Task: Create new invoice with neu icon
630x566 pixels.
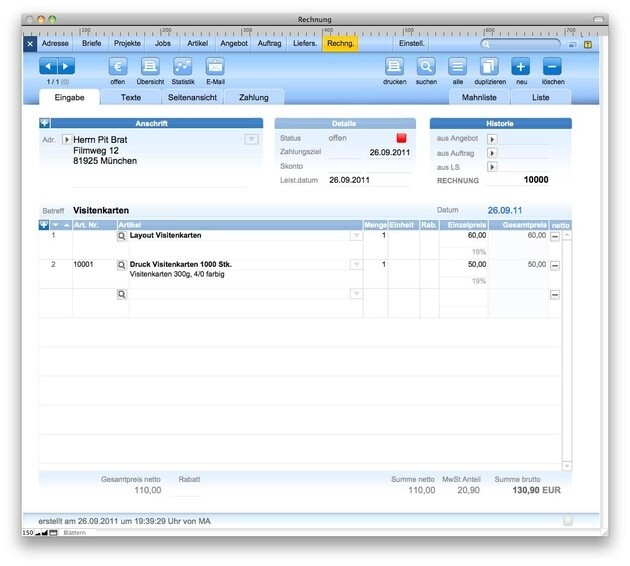Action: click(521, 66)
